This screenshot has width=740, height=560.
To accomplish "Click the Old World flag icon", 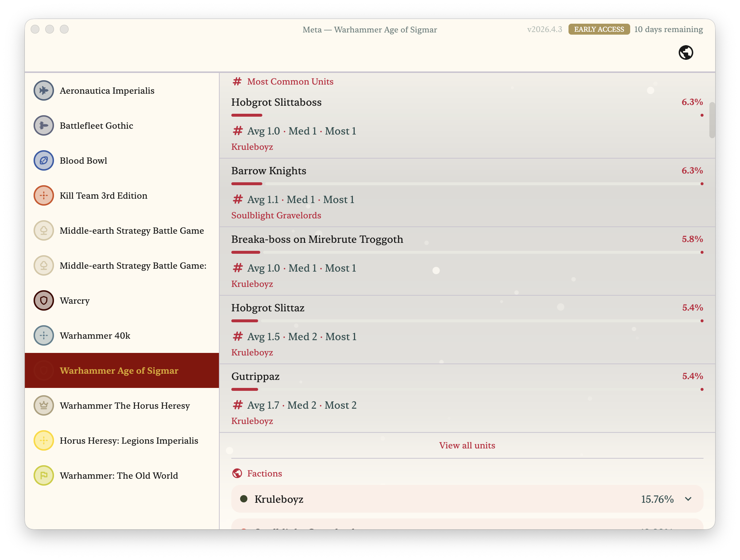I will [x=44, y=475].
